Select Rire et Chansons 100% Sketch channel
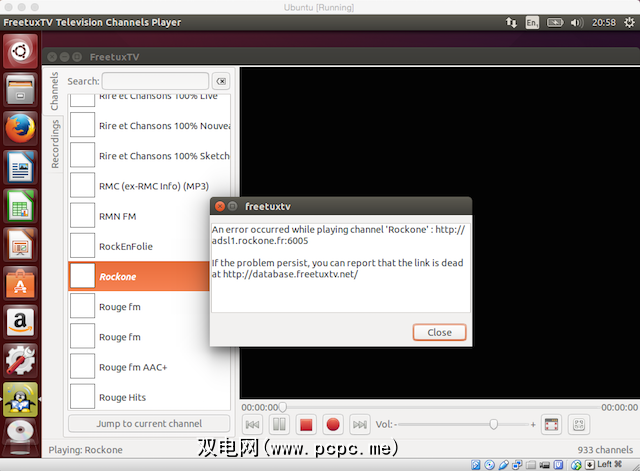Image resolution: width=640 pixels, height=471 pixels. click(x=150, y=156)
